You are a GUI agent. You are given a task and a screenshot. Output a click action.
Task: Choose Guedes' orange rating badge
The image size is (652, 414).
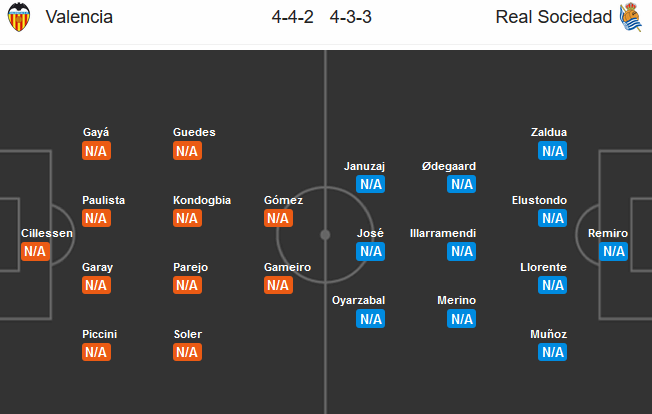(x=188, y=151)
